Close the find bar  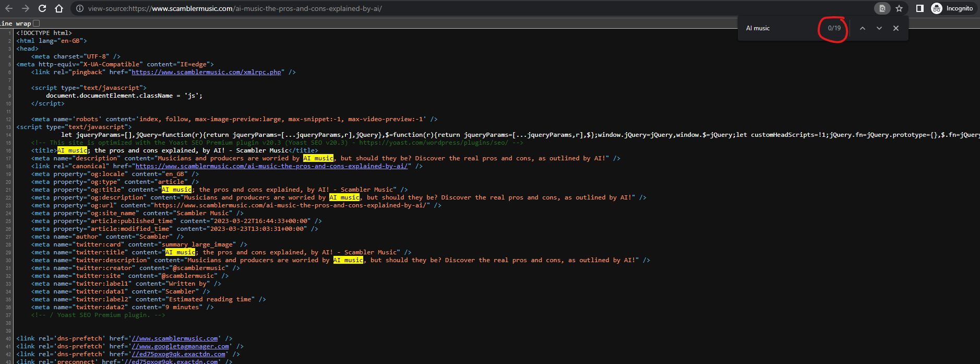pos(896,28)
